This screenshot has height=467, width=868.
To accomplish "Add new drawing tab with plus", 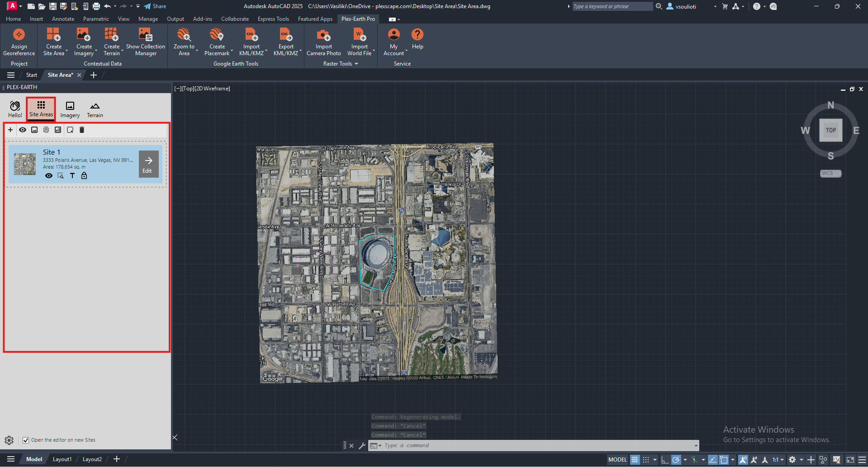I will pos(94,75).
